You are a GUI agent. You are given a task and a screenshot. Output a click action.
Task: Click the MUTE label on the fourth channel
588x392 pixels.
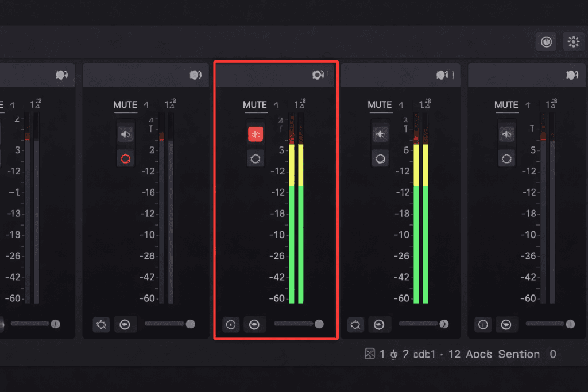click(x=380, y=105)
